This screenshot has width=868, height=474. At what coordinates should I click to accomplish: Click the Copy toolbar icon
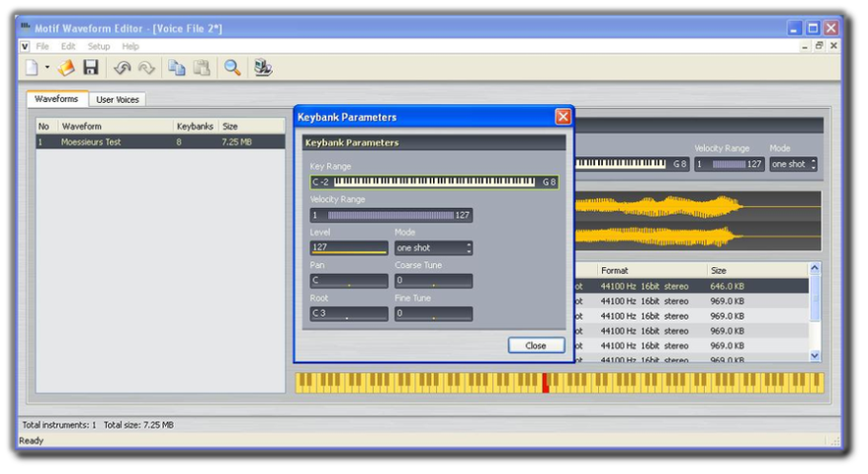point(177,67)
